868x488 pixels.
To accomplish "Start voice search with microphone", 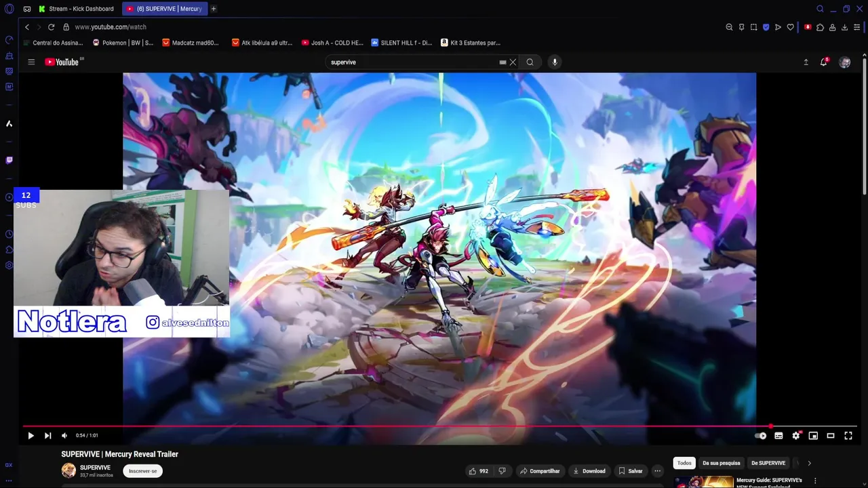I will (555, 62).
